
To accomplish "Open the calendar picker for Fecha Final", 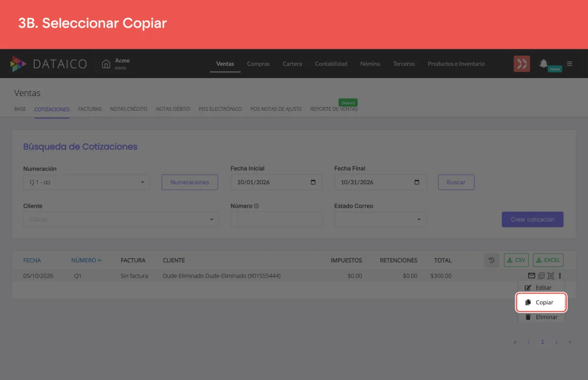I will (x=417, y=182).
